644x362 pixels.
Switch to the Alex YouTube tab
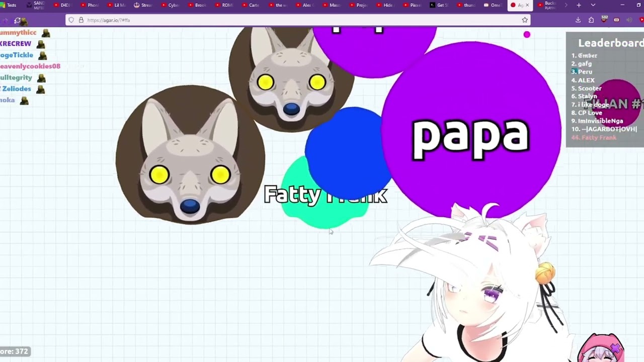click(x=305, y=5)
